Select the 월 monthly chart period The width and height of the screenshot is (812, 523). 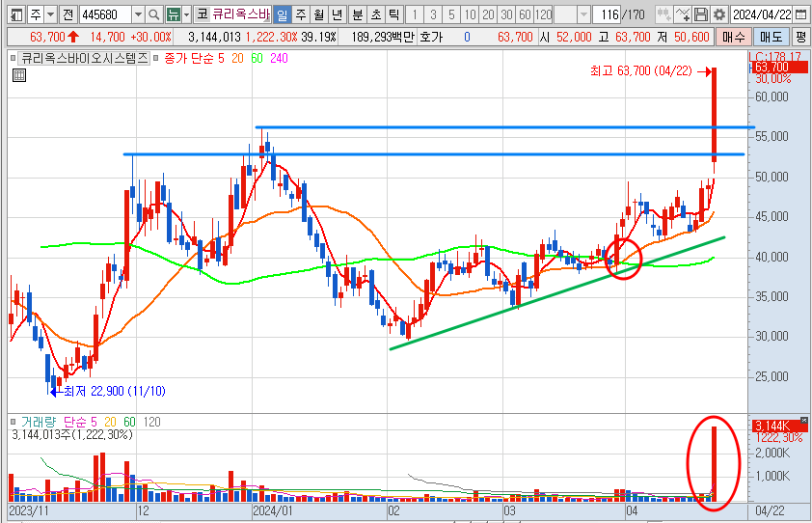319,14
